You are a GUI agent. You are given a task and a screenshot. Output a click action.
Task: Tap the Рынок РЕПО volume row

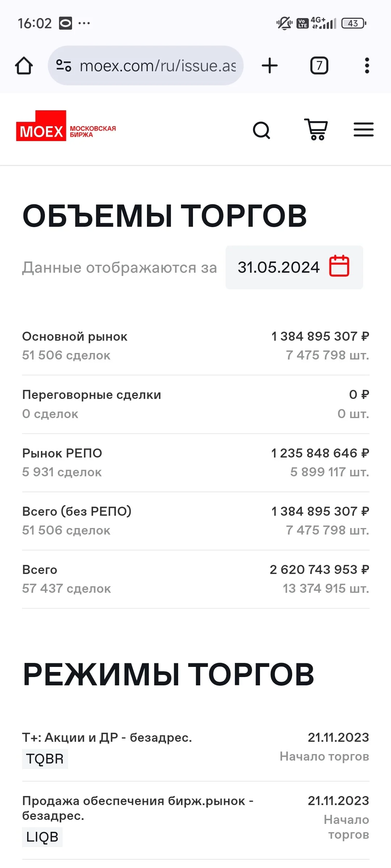(x=195, y=463)
